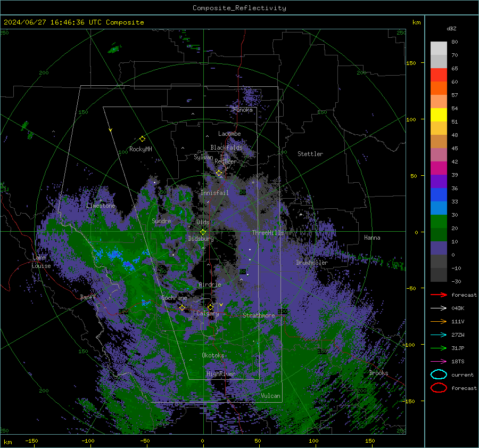This screenshot has height=448, width=479.
Task: Click the red forecast ellipse legend
Action: pyautogui.click(x=439, y=388)
